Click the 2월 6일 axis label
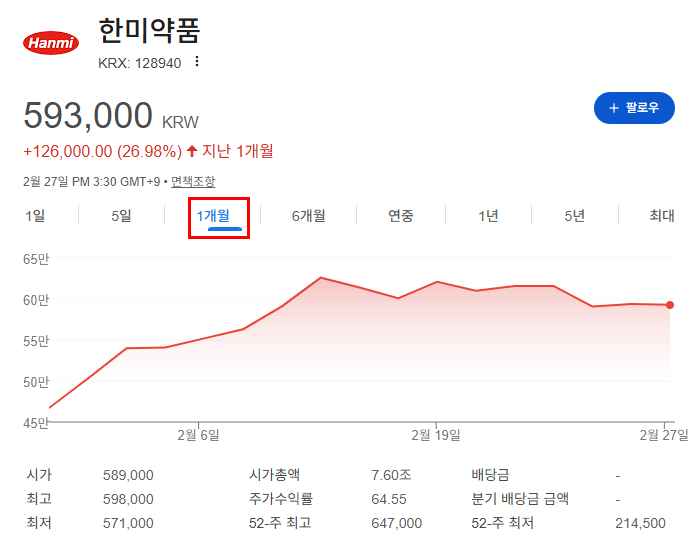691x552 pixels. (198, 435)
